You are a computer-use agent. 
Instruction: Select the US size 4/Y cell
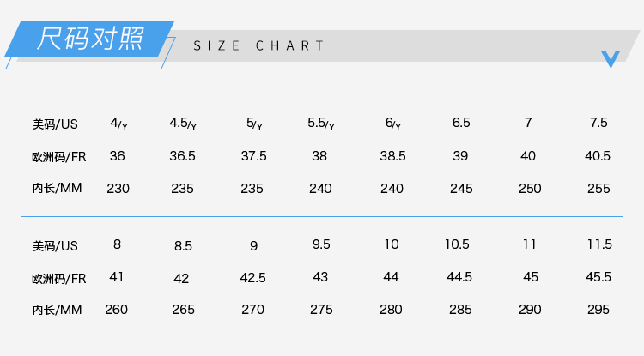[118, 124]
